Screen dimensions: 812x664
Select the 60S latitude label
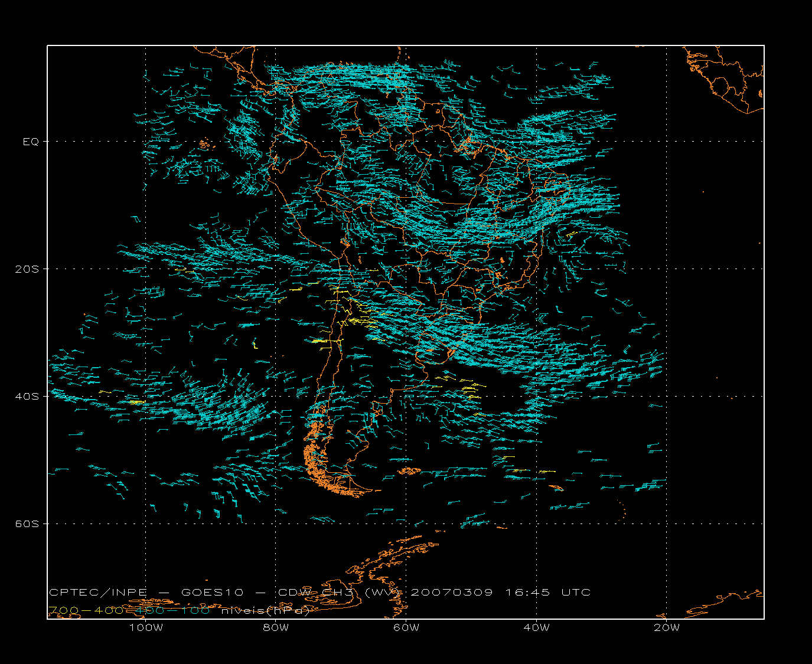coord(27,524)
